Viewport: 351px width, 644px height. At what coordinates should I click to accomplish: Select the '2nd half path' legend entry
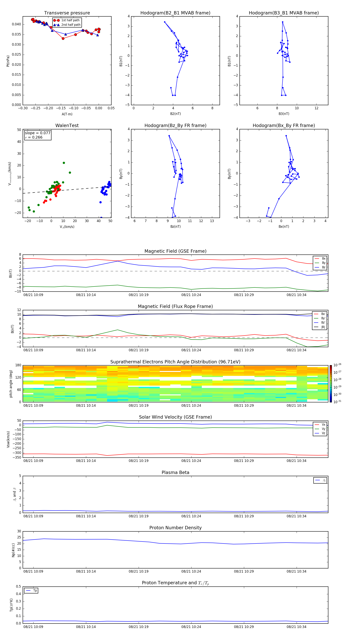(x=67, y=25)
